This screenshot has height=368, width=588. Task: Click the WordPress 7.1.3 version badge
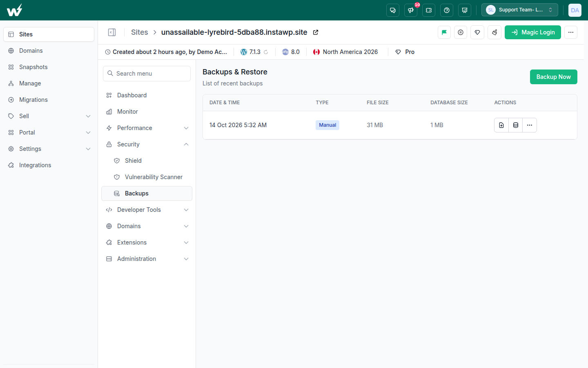point(250,52)
